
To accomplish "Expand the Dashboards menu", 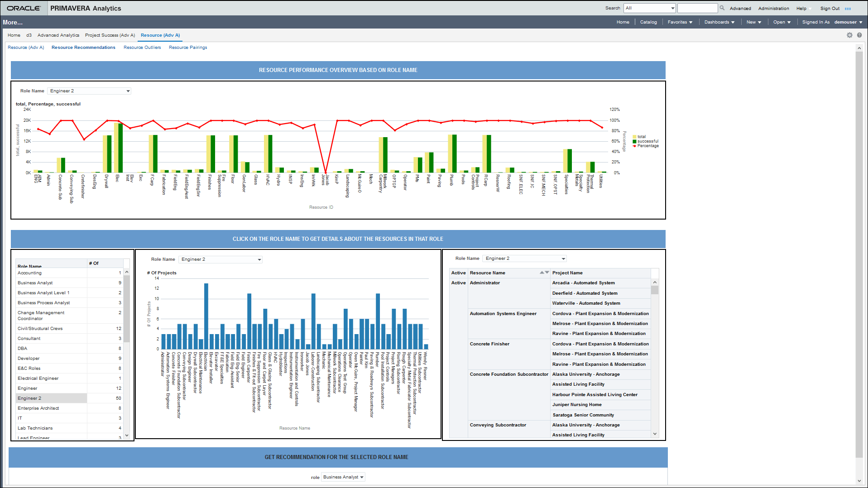I will pyautogui.click(x=719, y=22).
